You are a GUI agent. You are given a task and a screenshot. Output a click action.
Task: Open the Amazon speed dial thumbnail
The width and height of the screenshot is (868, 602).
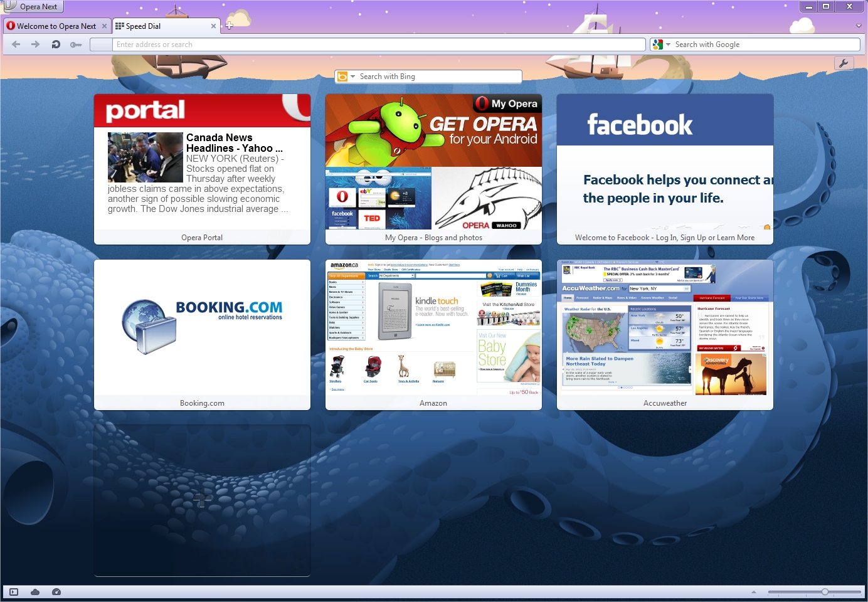tap(433, 329)
